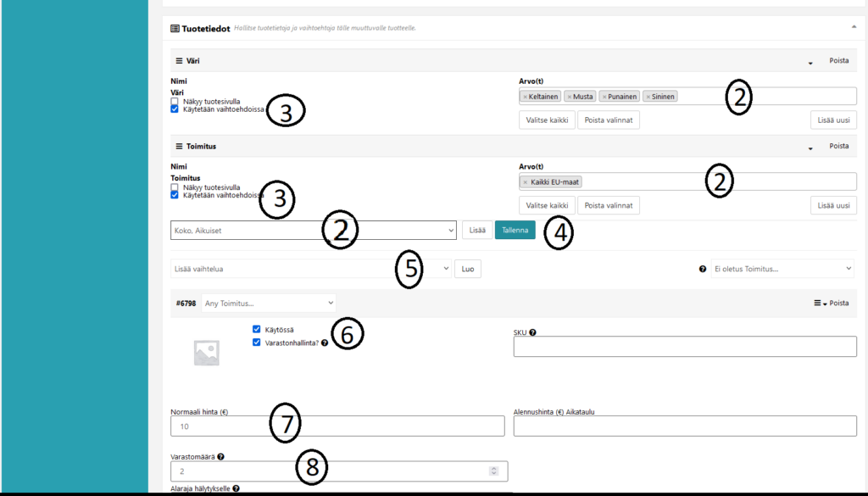
Task: Toggle Käytetään vaihtoehdoissa under Toimitus
Action: pos(175,194)
